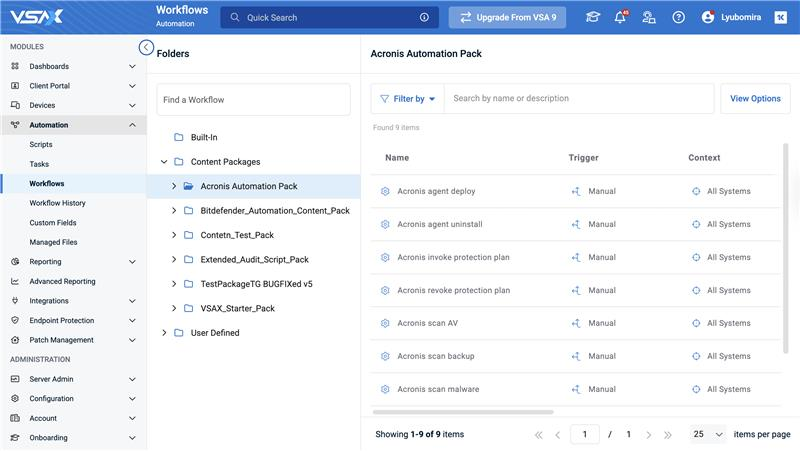Click the Find a Workflow field
The width and height of the screenshot is (800, 451).
(x=254, y=99)
